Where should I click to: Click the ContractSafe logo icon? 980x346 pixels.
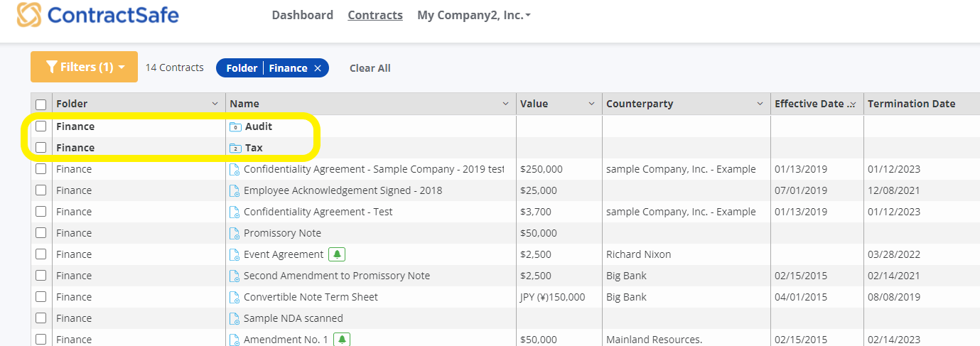pos(29,15)
